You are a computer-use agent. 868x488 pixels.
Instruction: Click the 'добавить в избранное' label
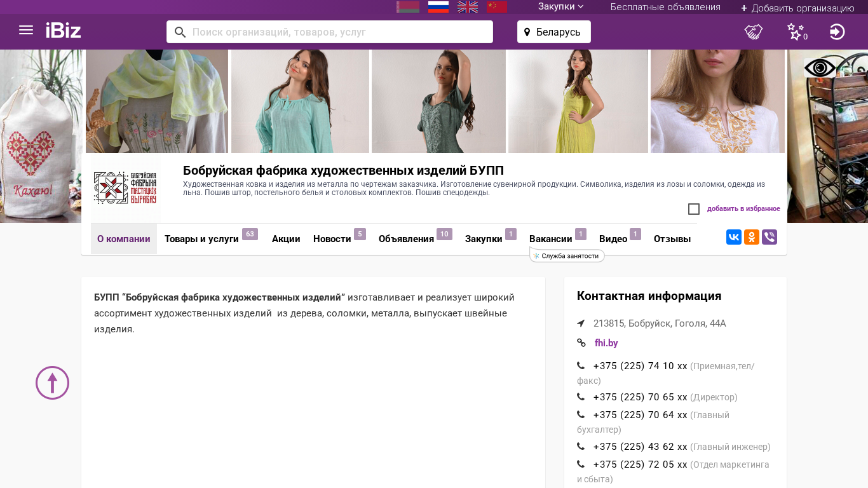point(743,209)
